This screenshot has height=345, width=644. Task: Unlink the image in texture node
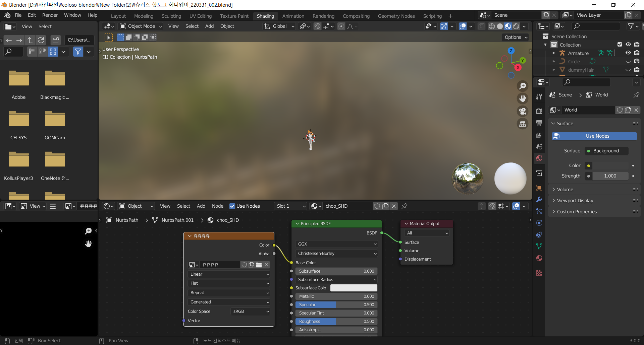267,265
